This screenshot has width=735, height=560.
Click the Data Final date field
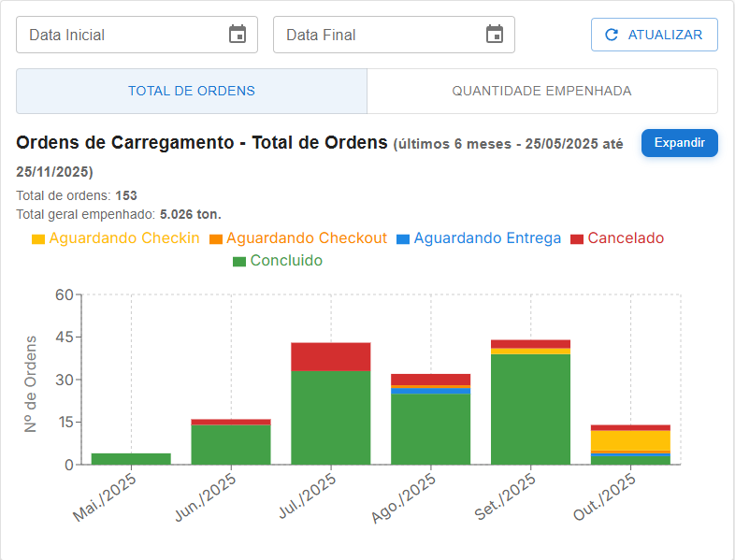394,35
